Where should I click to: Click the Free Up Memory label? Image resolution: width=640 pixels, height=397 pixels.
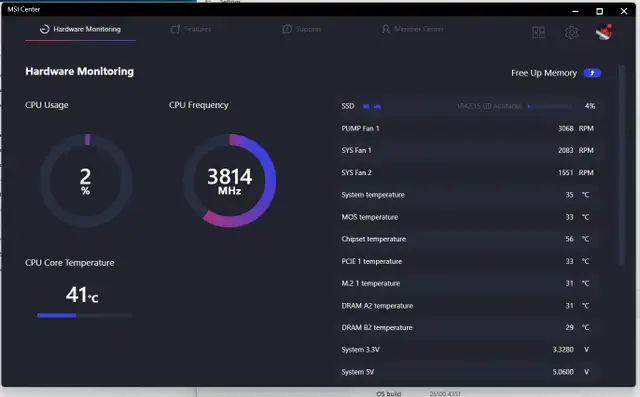pyautogui.click(x=544, y=73)
